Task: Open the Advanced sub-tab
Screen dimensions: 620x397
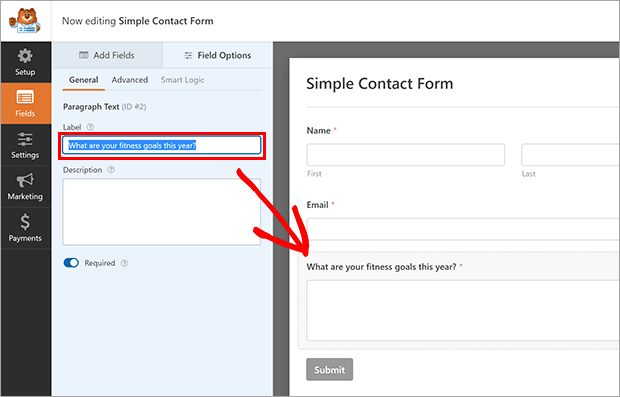Action: click(x=130, y=80)
